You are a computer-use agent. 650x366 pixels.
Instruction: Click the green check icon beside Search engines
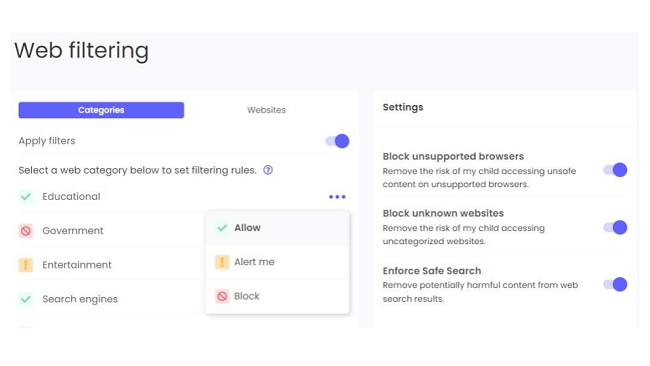coord(26,299)
